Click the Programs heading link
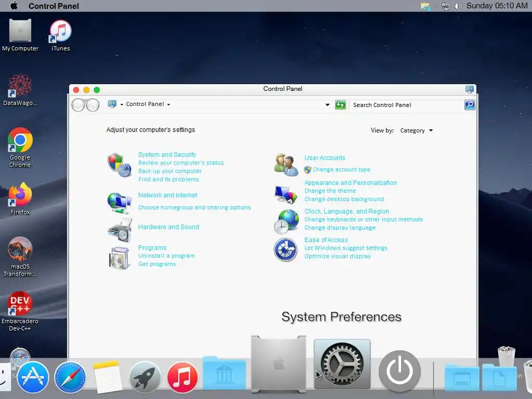This screenshot has width=532, height=399. point(152,248)
